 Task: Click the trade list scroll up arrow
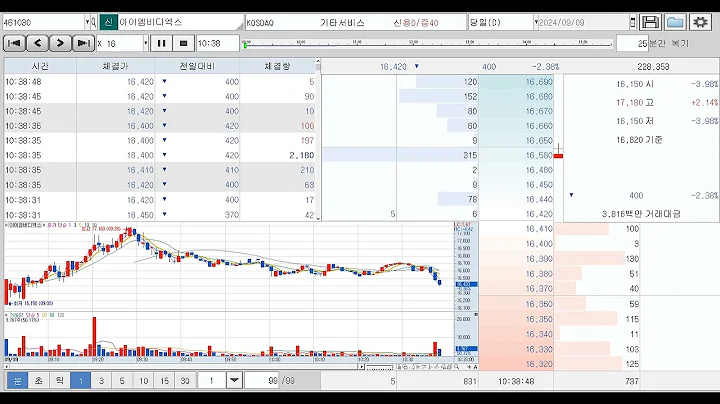point(318,62)
